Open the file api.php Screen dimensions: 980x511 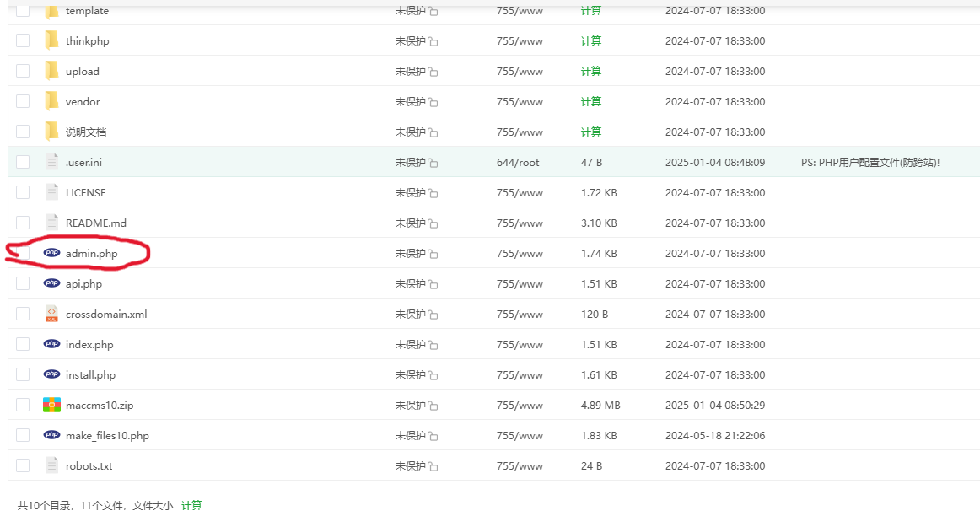point(83,283)
